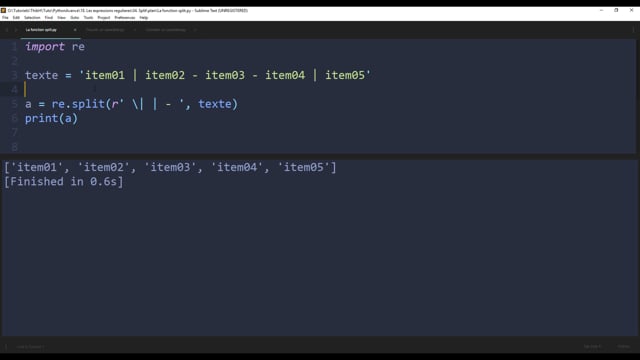Click 'item02' in the texte string

click(165, 75)
